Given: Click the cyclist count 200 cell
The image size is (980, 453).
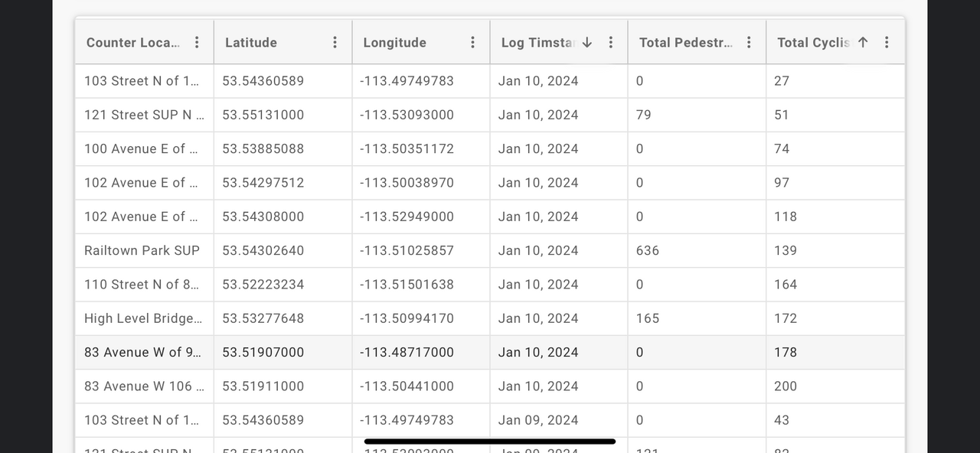Looking at the screenshot, I should [786, 386].
